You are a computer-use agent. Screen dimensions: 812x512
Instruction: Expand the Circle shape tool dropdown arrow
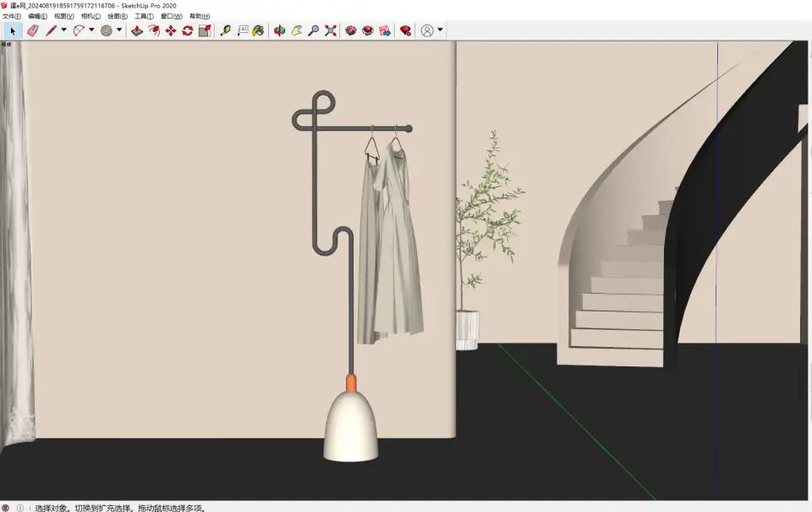119,30
